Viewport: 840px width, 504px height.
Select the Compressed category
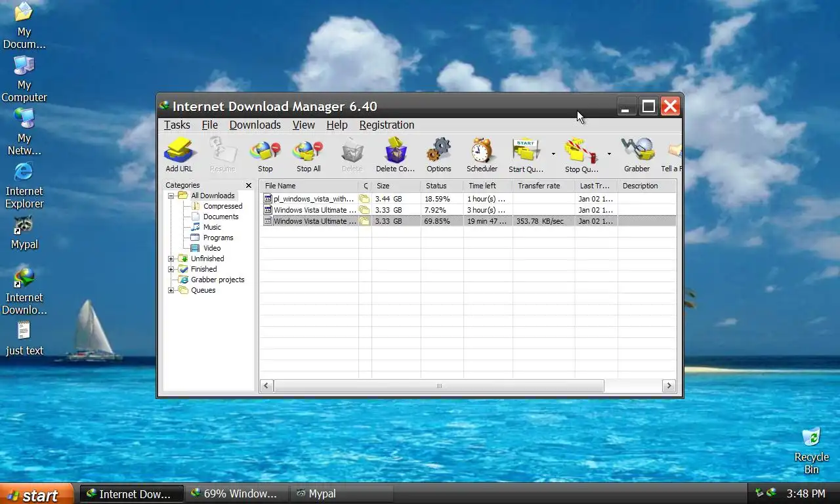point(222,206)
